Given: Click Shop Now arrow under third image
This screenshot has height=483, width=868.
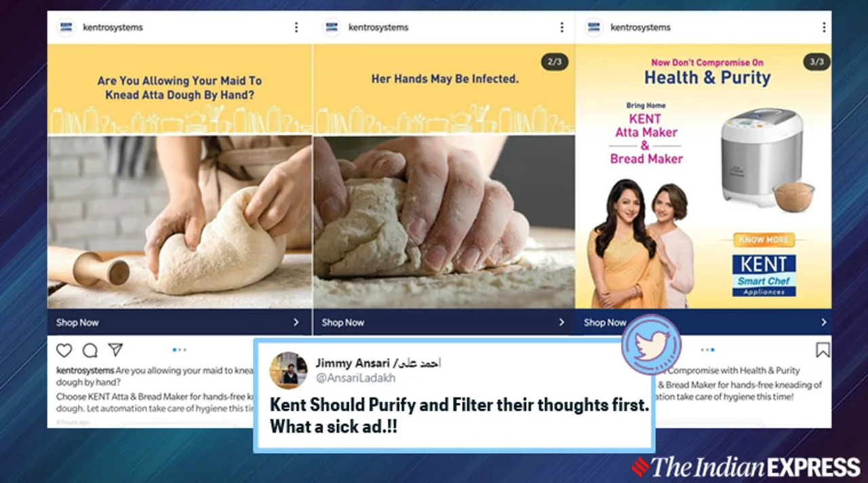Looking at the screenshot, I should pos(823,322).
